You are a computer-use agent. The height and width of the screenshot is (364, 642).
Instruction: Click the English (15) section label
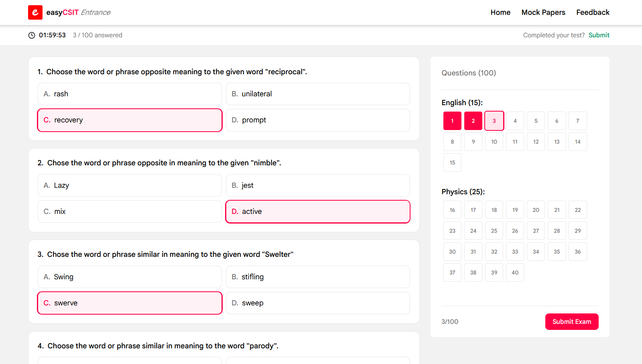[462, 103]
